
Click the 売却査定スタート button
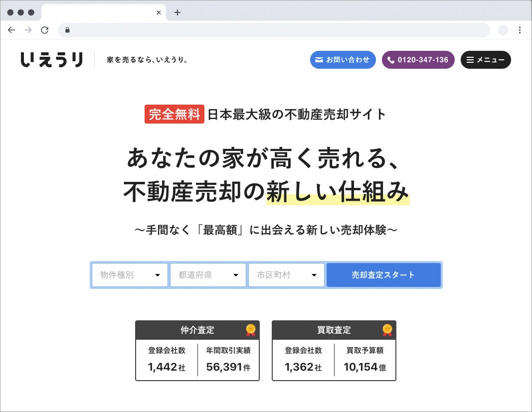click(x=383, y=275)
